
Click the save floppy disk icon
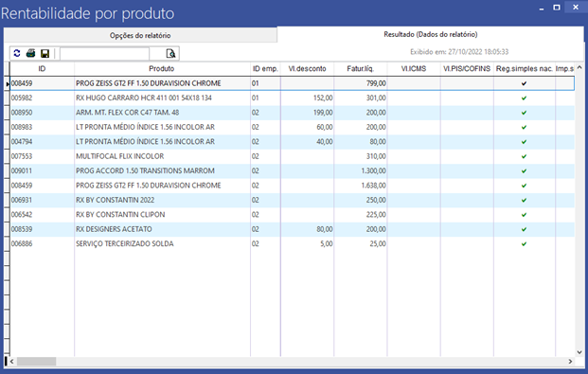(x=45, y=54)
